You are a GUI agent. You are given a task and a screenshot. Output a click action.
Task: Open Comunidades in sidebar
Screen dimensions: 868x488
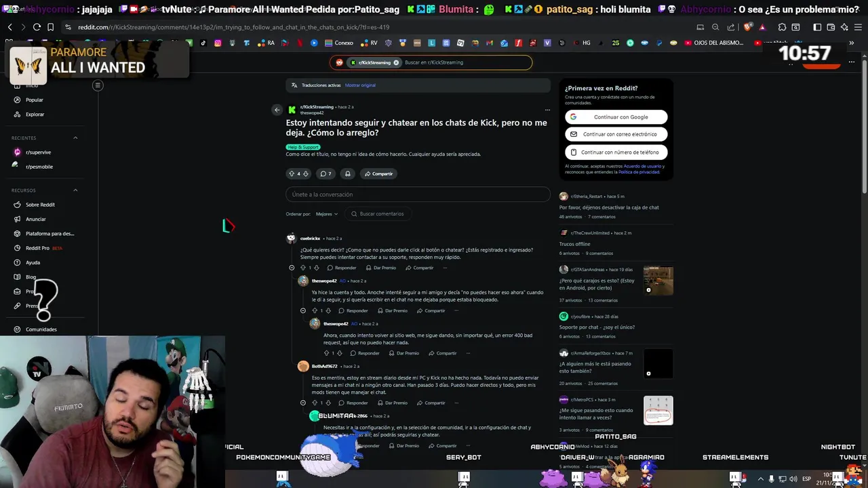pos(41,329)
